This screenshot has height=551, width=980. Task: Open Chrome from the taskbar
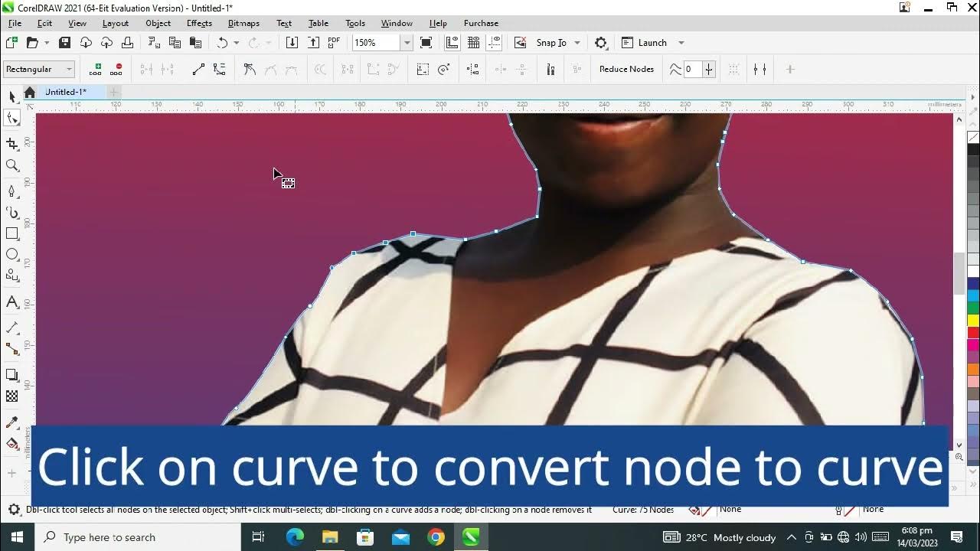pos(436,536)
